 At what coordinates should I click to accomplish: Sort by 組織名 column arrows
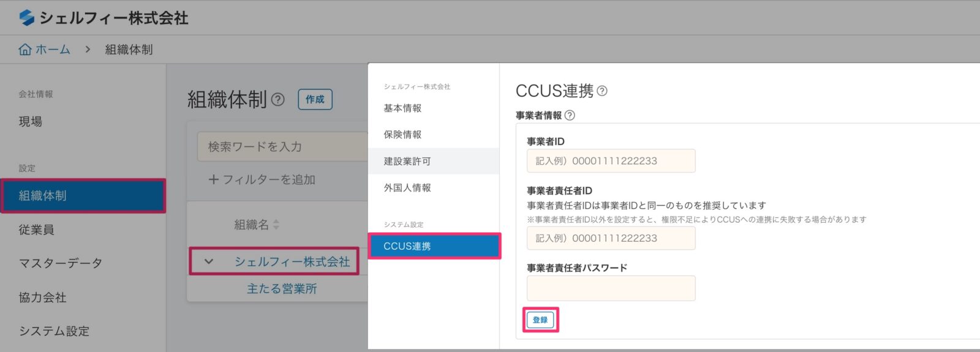(x=276, y=225)
